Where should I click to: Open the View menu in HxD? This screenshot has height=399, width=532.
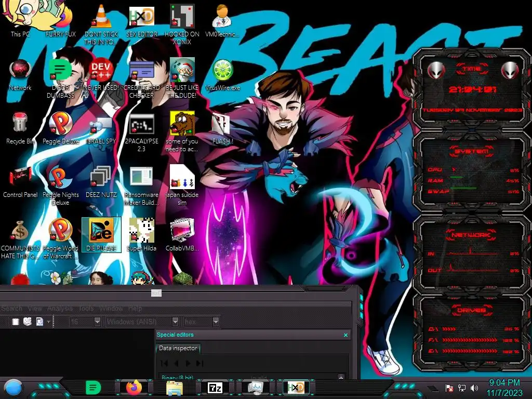point(35,309)
